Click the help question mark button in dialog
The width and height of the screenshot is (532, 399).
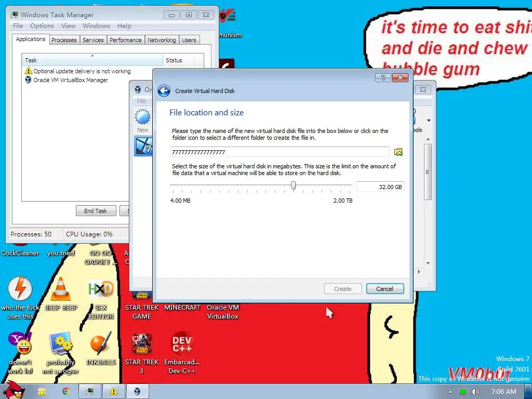383,78
